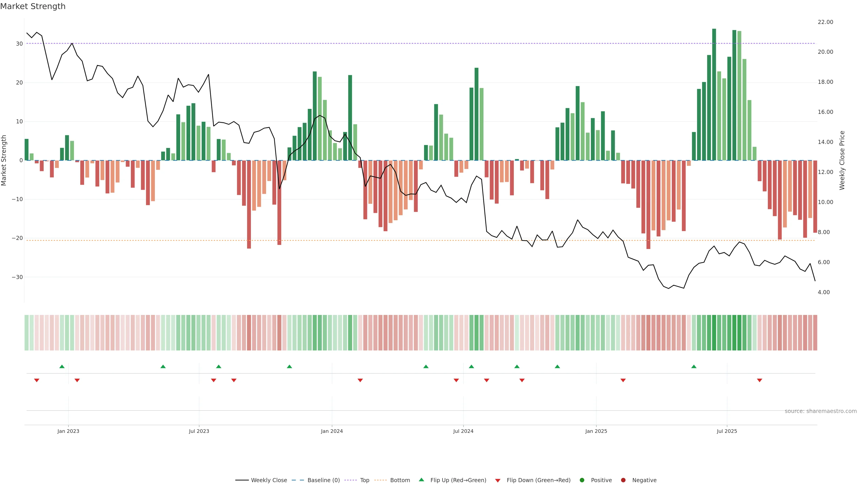Click the first red flip-down triangle marker
The height and width of the screenshot is (488, 868).
click(37, 380)
